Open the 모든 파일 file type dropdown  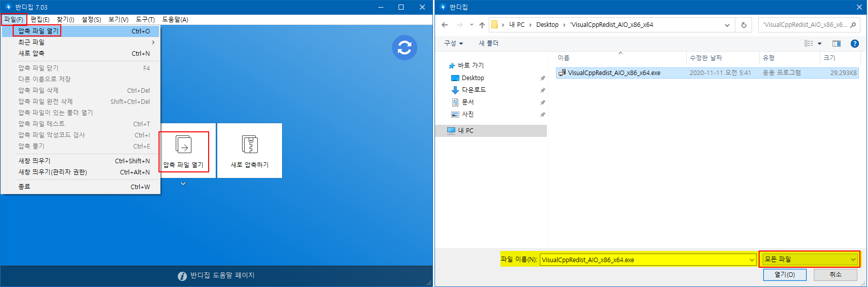(809, 259)
